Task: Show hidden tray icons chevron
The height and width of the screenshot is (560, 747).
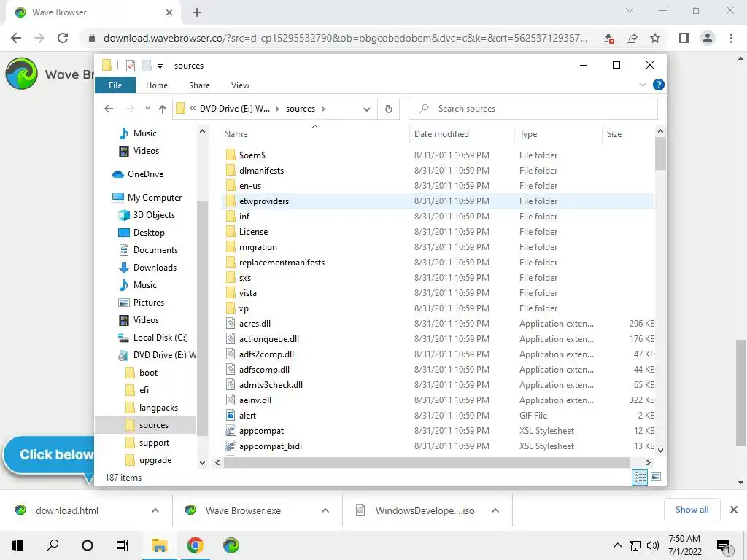Action: coord(617,545)
